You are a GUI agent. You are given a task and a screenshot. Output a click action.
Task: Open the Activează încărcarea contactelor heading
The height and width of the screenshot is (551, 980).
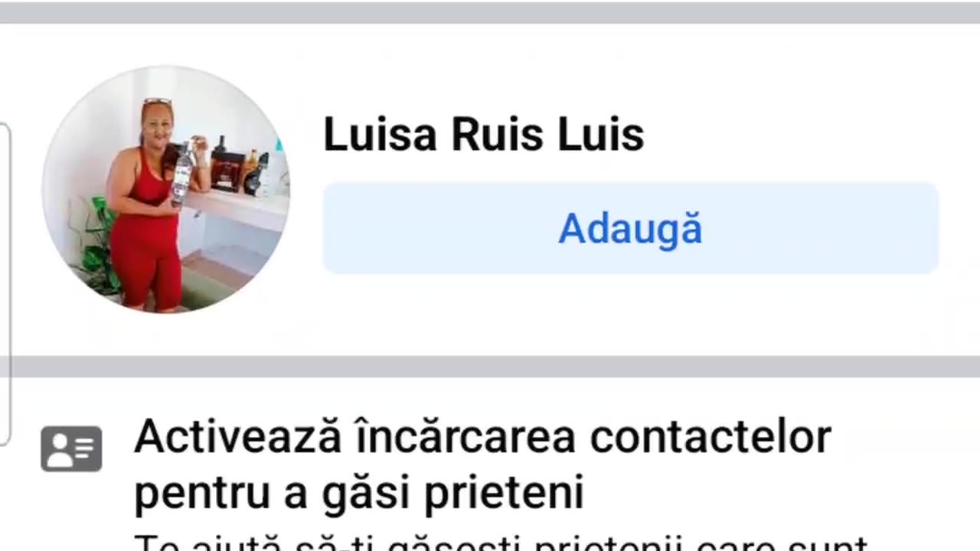(482, 437)
